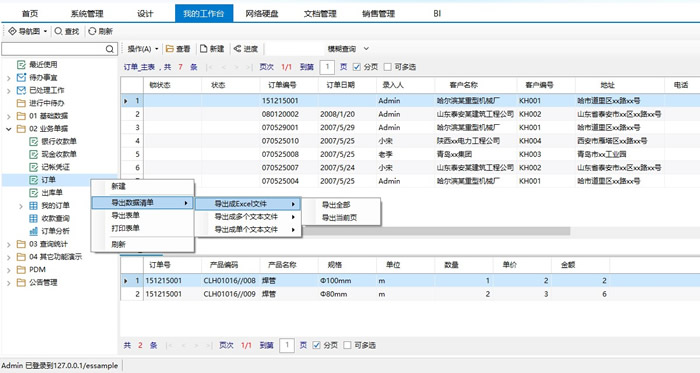
Task: Switch to 文档管理 tab
Action: tap(320, 14)
